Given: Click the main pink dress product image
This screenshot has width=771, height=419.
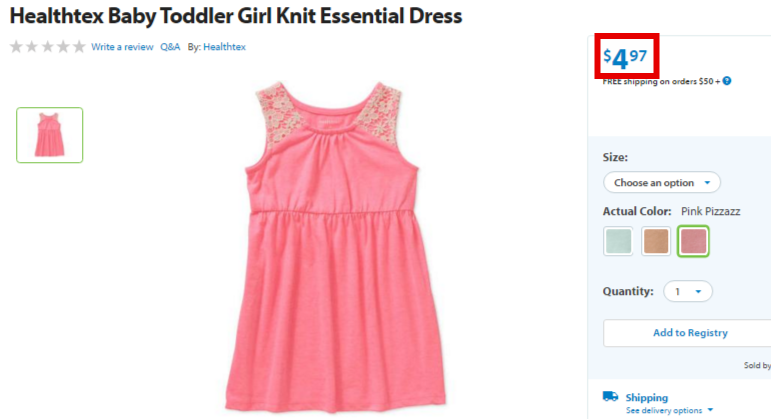Looking at the screenshot, I should coord(335,246).
